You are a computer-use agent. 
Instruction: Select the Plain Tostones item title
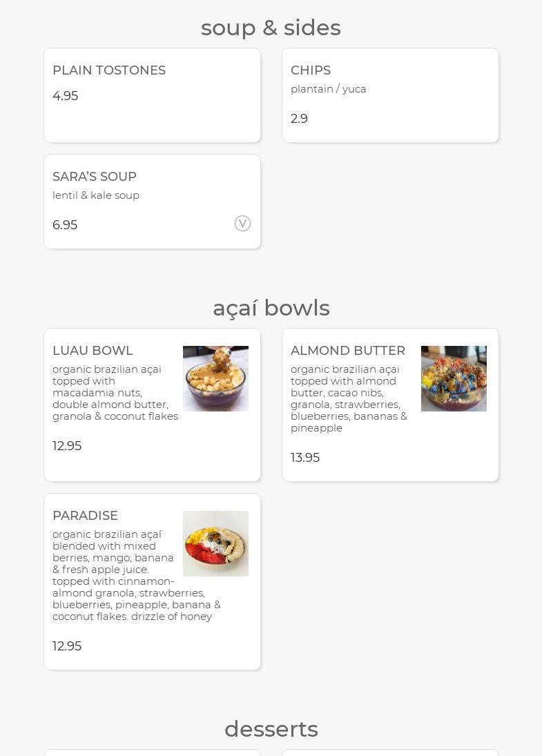109,70
